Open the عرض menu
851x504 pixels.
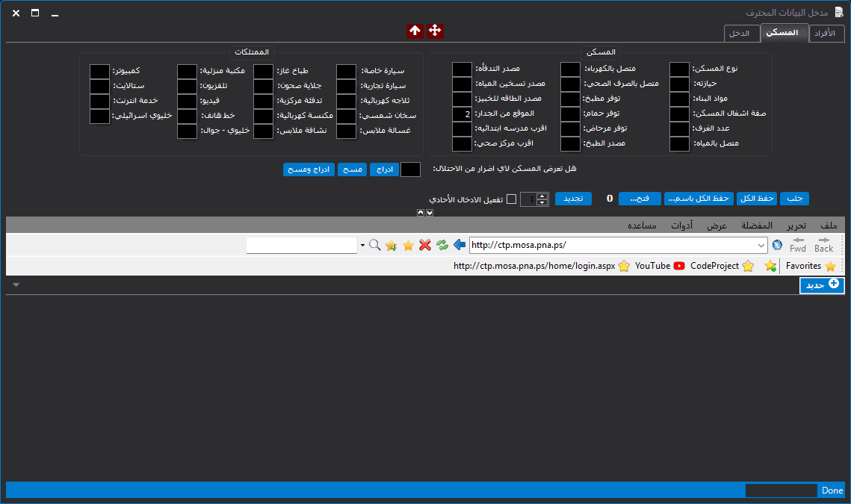coord(717,225)
